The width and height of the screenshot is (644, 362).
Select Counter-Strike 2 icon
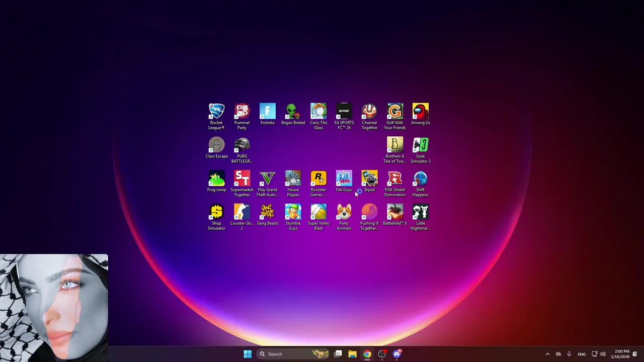pyautogui.click(x=242, y=218)
